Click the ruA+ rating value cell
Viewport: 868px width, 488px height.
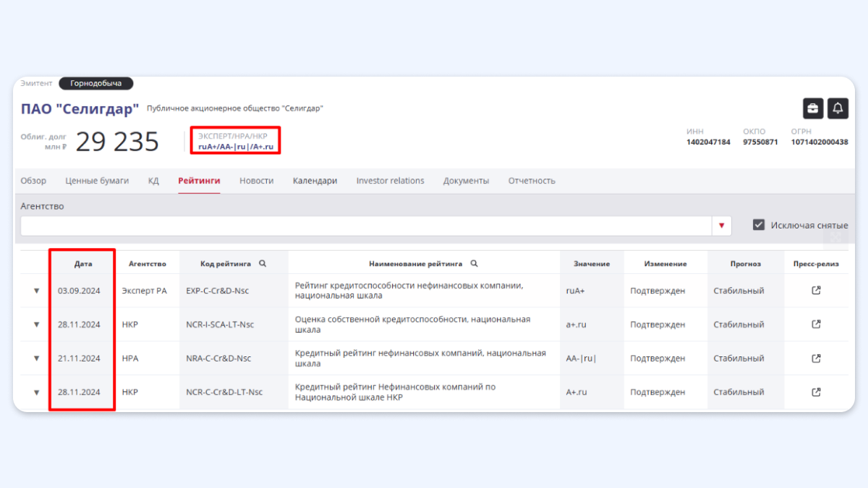(x=575, y=291)
